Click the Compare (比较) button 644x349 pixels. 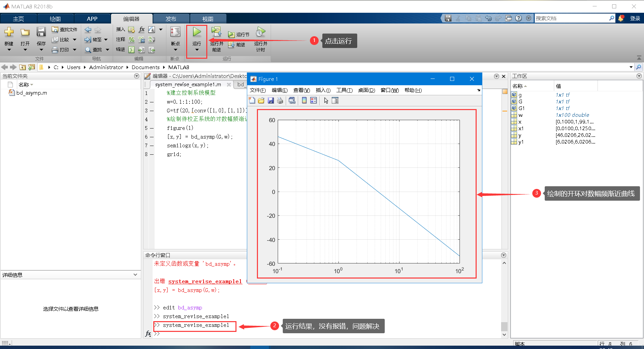pos(61,40)
